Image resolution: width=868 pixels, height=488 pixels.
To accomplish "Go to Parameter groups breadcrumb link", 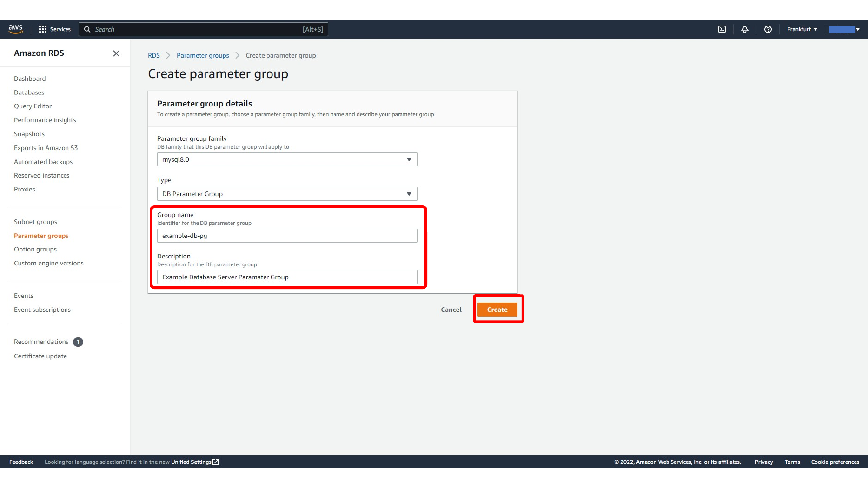I will [203, 55].
